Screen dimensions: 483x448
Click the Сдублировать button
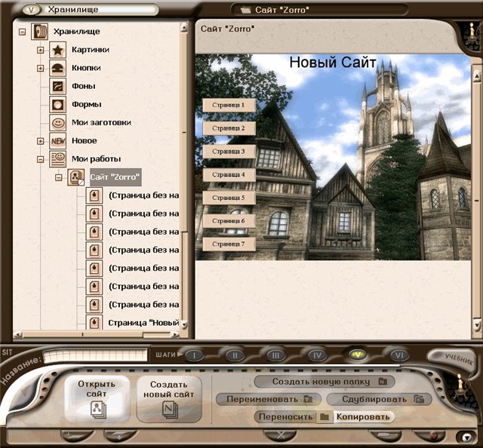pos(379,399)
